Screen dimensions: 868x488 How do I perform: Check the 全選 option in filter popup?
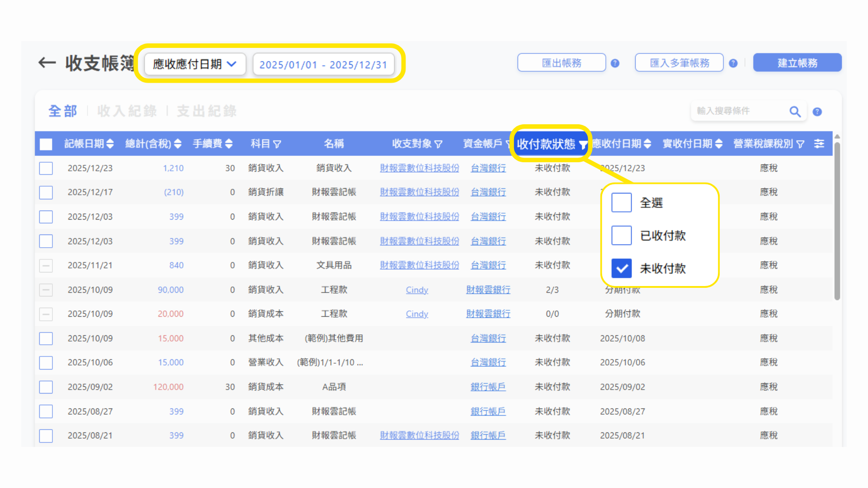coord(621,202)
